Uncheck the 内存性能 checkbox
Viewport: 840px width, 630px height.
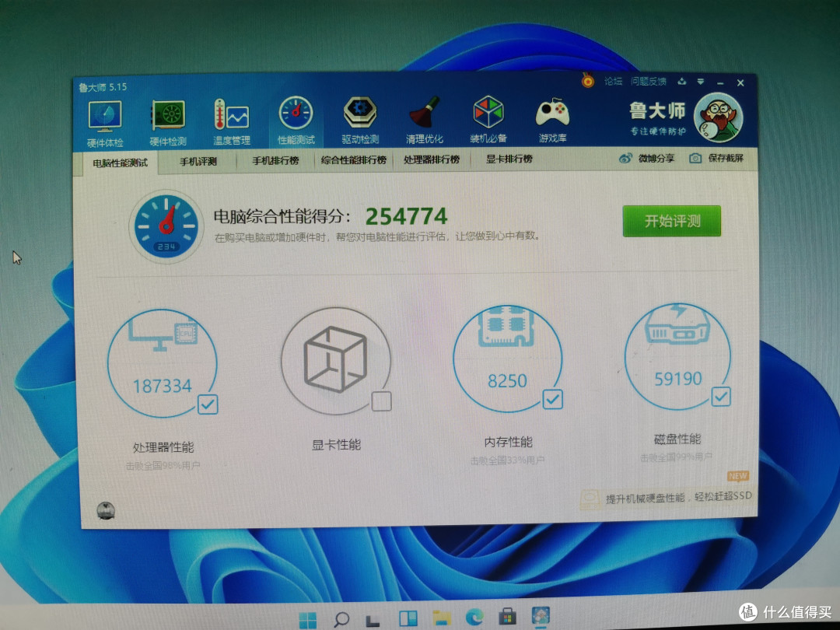552,399
